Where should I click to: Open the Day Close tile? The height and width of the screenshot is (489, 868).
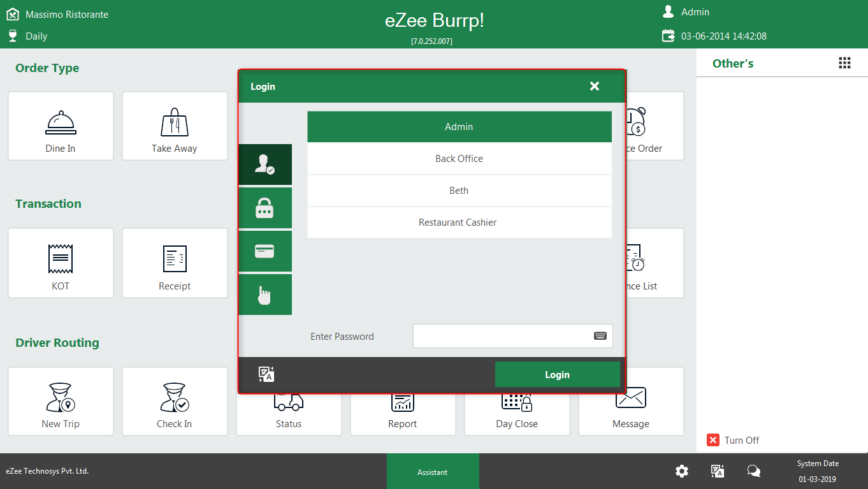tap(517, 414)
